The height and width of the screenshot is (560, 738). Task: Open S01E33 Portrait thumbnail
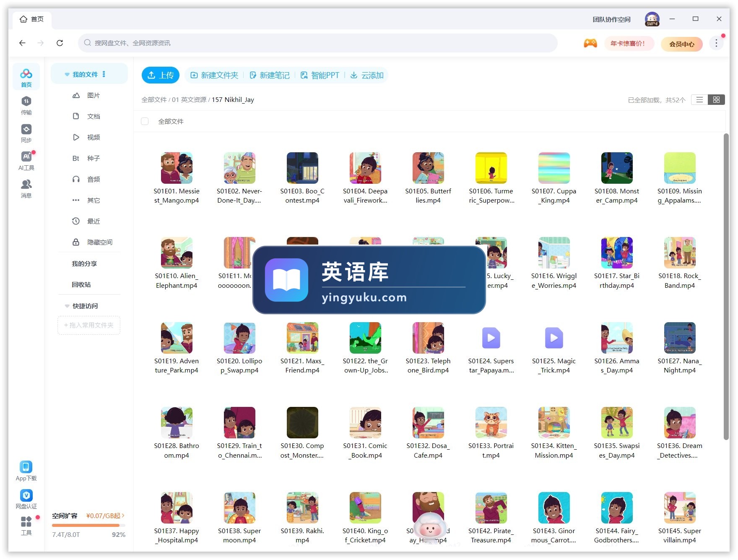coord(491,422)
